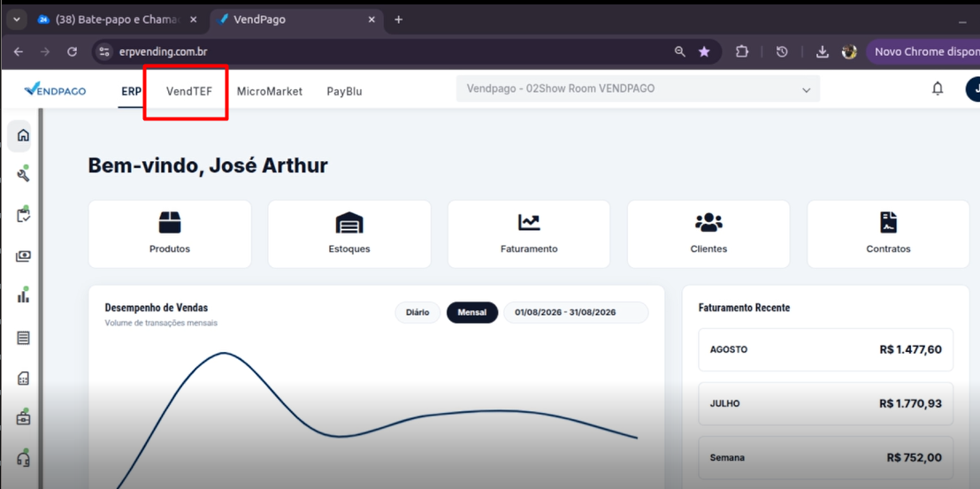Viewport: 980px width, 489px height.
Task: Open site information icon in address bar
Action: (x=104, y=52)
